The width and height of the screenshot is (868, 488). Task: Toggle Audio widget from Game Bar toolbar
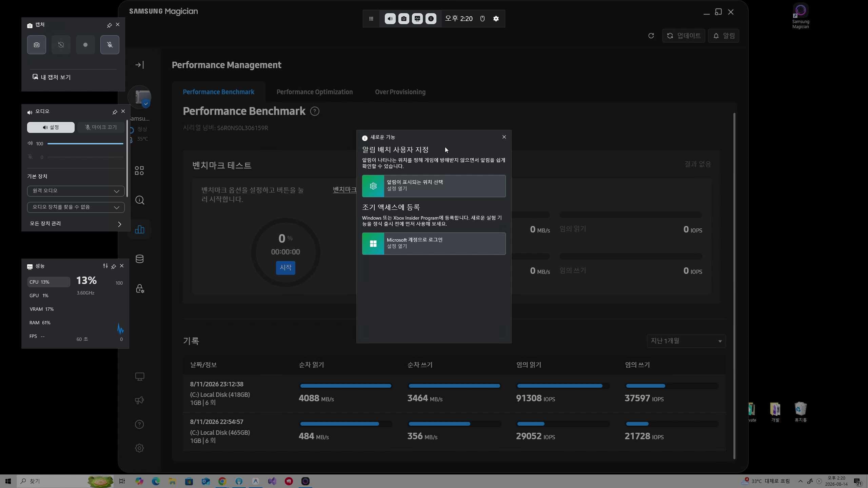(390, 19)
